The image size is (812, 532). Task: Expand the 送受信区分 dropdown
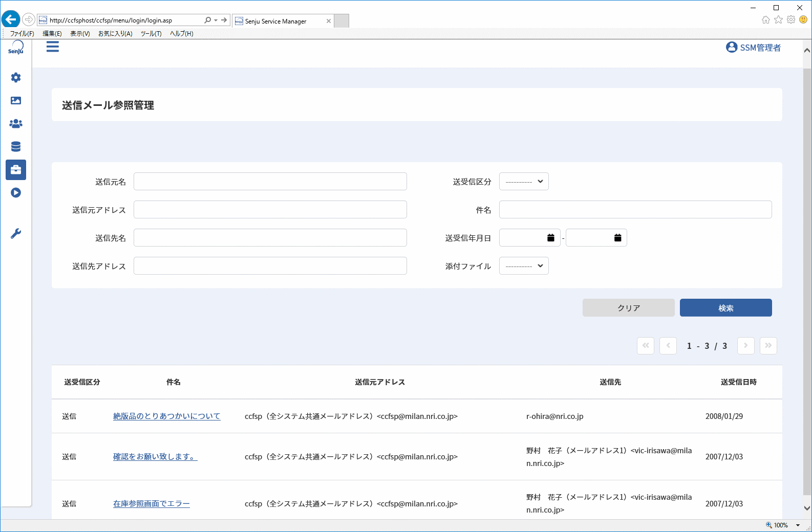click(524, 182)
